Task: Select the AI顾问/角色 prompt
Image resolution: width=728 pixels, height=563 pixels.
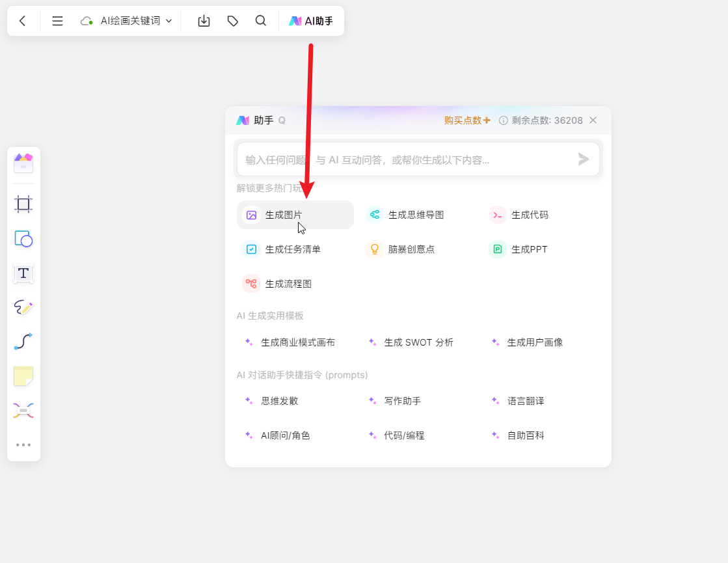Action: [x=277, y=435]
